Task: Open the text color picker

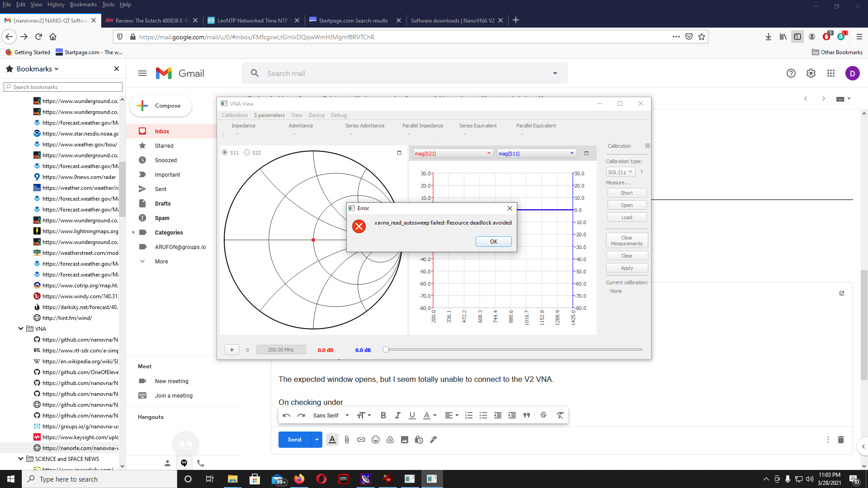Action: point(429,415)
